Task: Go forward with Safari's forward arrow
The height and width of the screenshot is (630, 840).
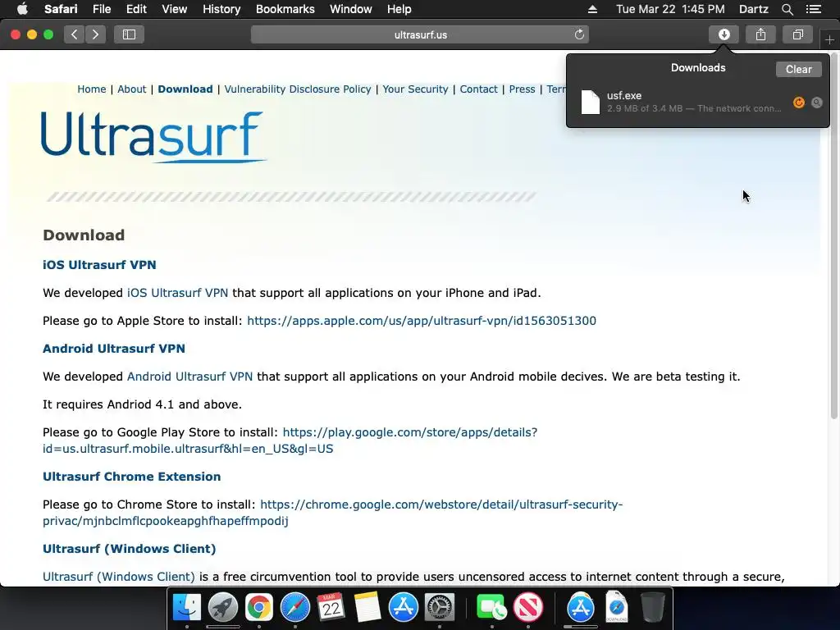Action: pyautogui.click(x=95, y=34)
